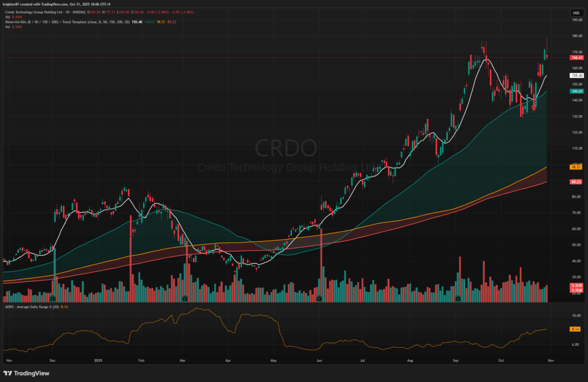588x382 pixels.
Task: Click the TradingView logo in bottom-left corner
Action: click(28, 372)
